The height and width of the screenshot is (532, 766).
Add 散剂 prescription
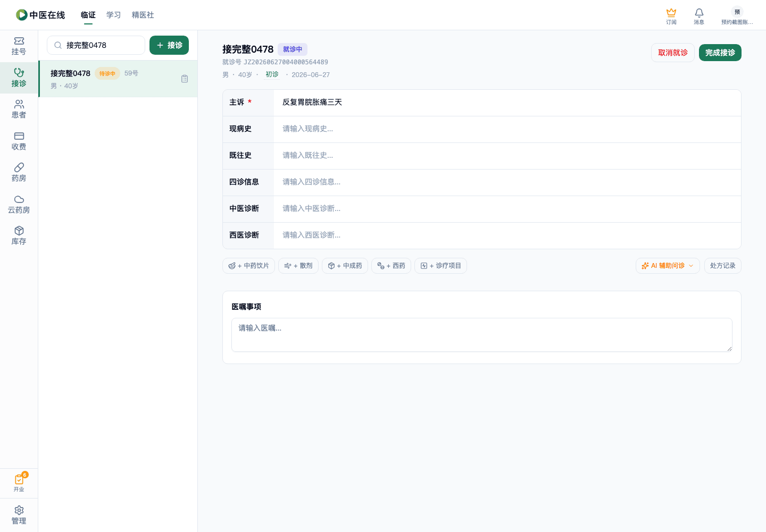(298, 266)
